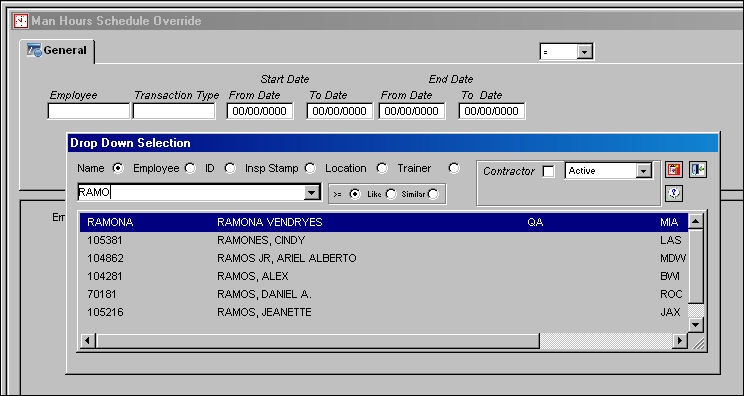Click employee ID 104281
Image resolution: width=744 pixels, height=396 pixels.
click(x=105, y=276)
